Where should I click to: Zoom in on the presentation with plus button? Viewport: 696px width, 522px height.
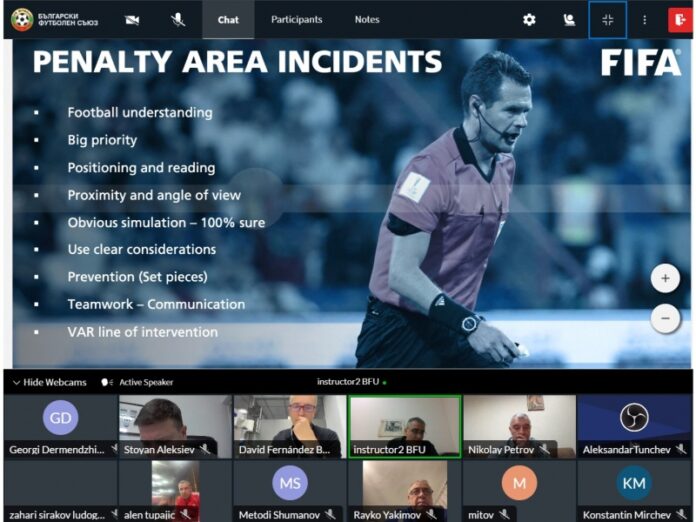665,278
